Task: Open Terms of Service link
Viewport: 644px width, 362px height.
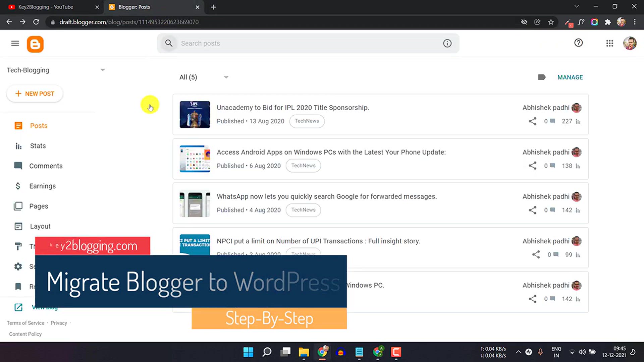Action: click(25, 323)
